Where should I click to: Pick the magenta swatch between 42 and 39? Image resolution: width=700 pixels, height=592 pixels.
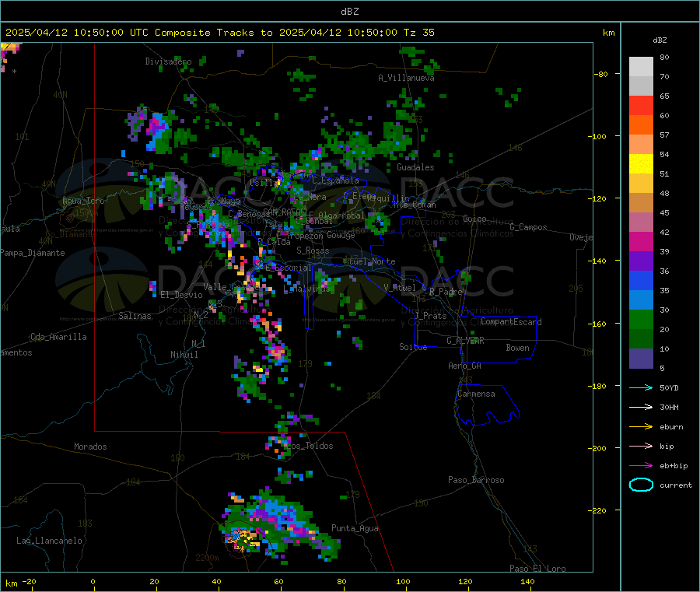point(641,241)
